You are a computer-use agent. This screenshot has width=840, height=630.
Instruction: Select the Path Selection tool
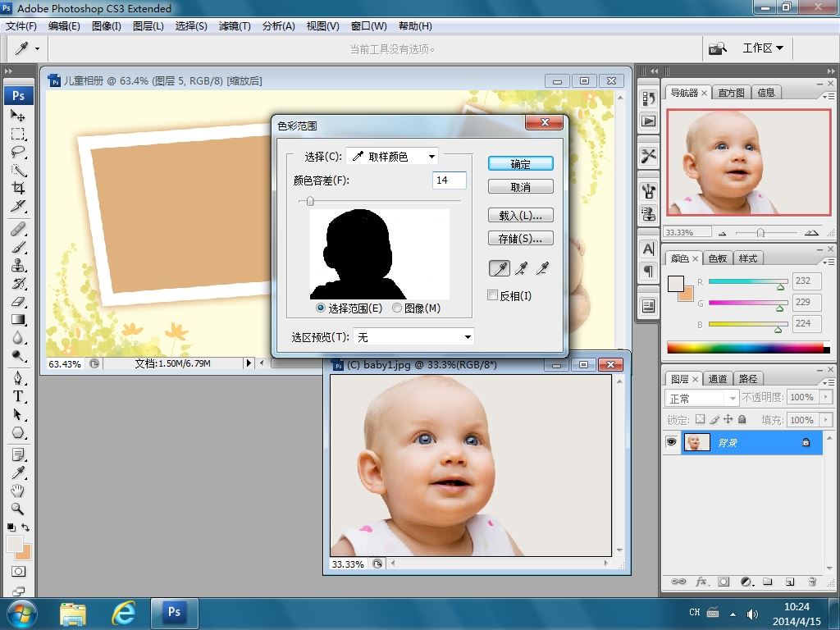[18, 414]
